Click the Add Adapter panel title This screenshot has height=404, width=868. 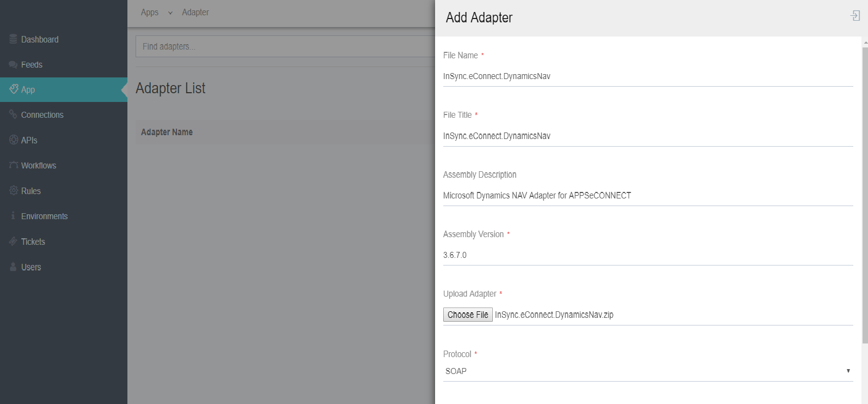(479, 17)
